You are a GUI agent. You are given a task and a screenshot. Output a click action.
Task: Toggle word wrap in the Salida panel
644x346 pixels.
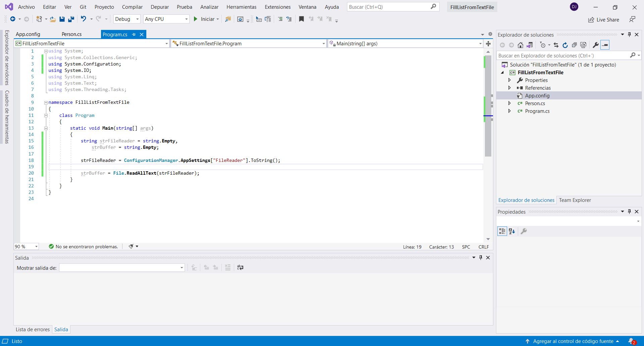[240, 267]
